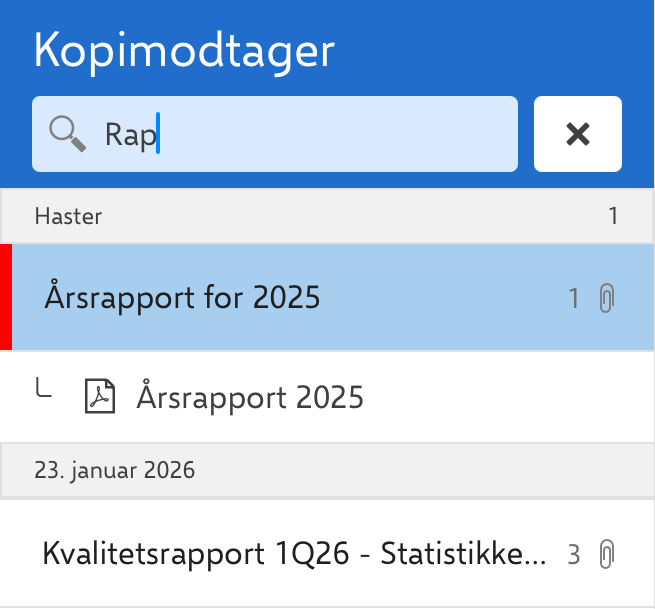This screenshot has height=609, width=655.
Task: Click the paperclip icon on Kvalitetsrapport 1Q26
Action: point(607,554)
